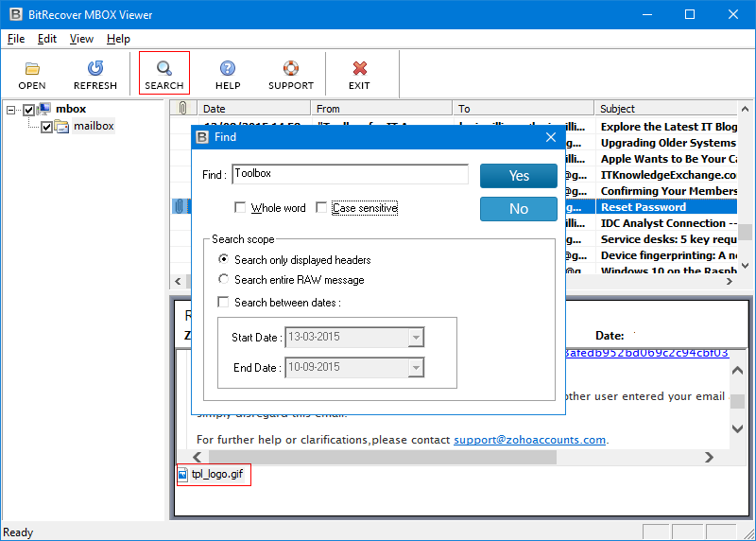756x541 pixels.
Task: Close the Find dialog with the X
Action: [551, 137]
